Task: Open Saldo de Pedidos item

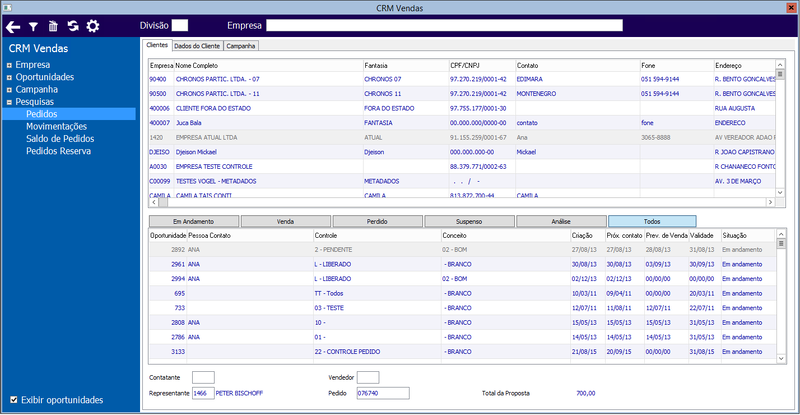Action: [x=60, y=138]
